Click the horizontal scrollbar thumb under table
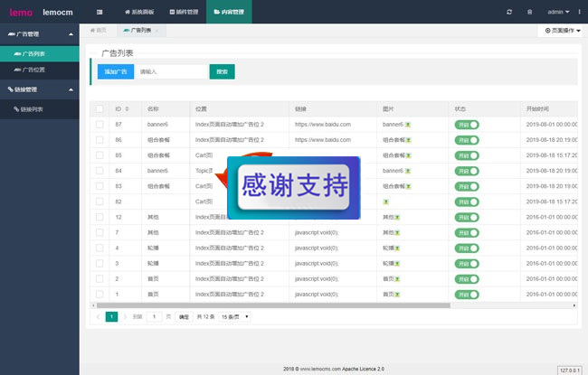 tap(273, 305)
